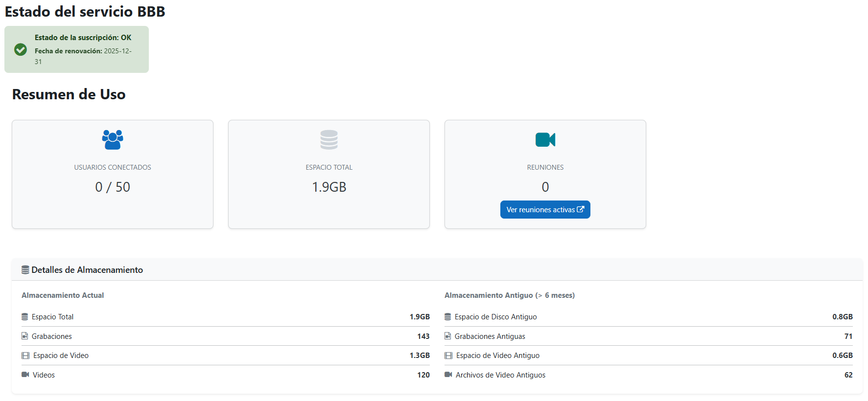
Task: Click the external link icon in the reuniones button
Action: (581, 209)
